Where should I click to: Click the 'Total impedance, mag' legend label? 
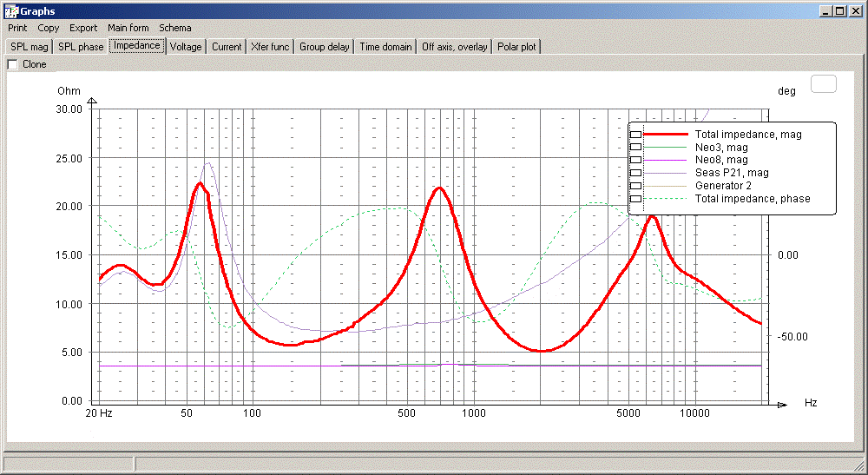coord(748,135)
